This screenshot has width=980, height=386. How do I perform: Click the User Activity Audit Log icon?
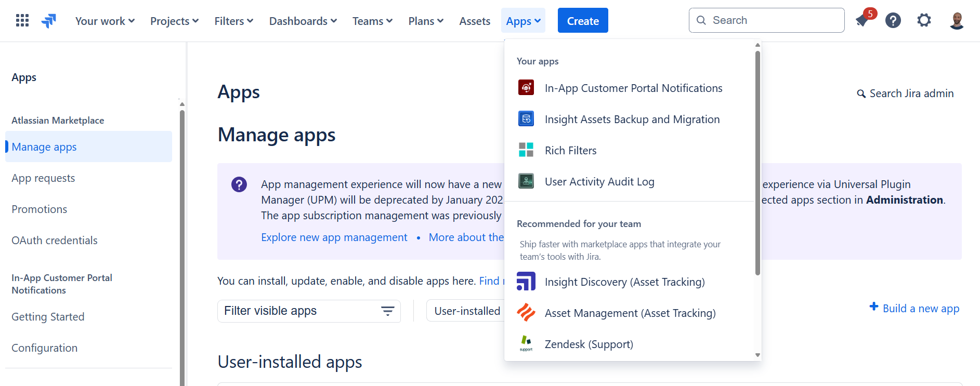[526, 181]
